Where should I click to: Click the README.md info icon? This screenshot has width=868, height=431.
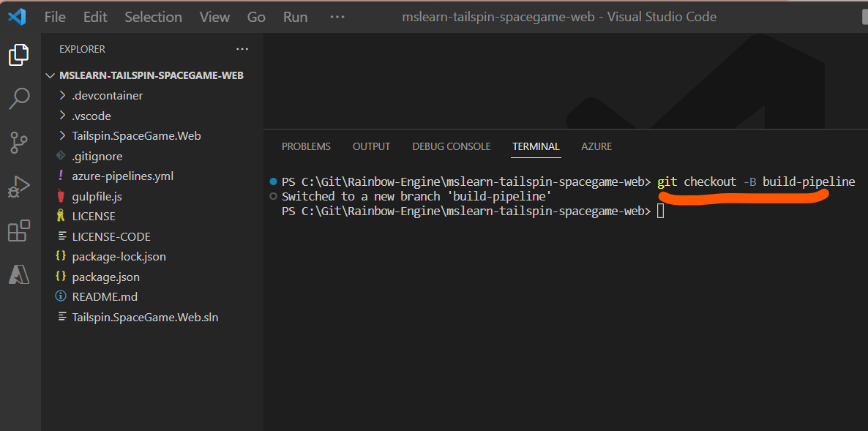point(61,296)
